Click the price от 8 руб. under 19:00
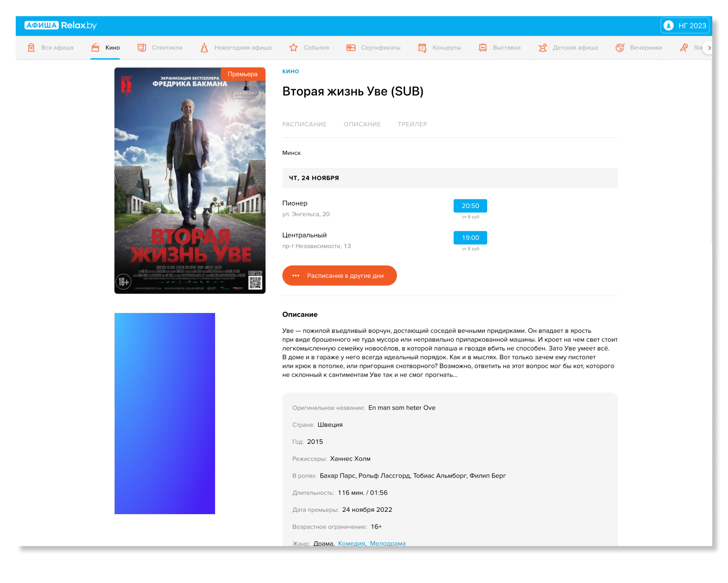The image size is (728, 583). pyautogui.click(x=471, y=249)
